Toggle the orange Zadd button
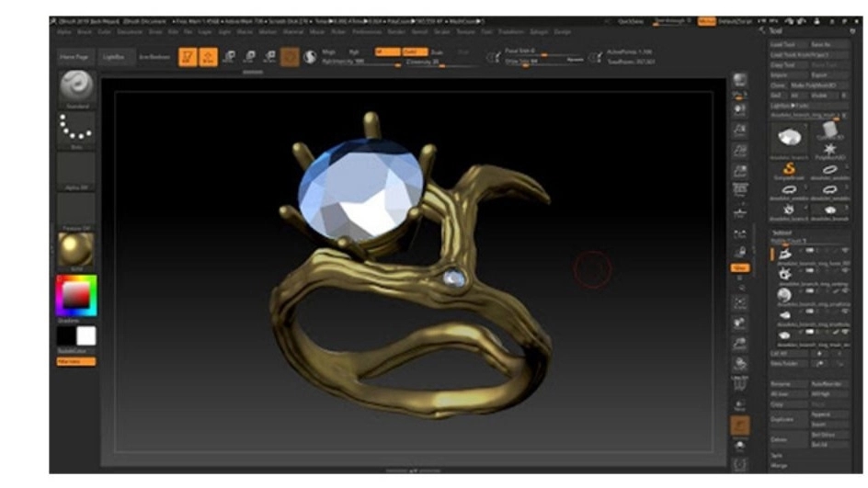868x488 pixels. pyautogui.click(x=416, y=51)
